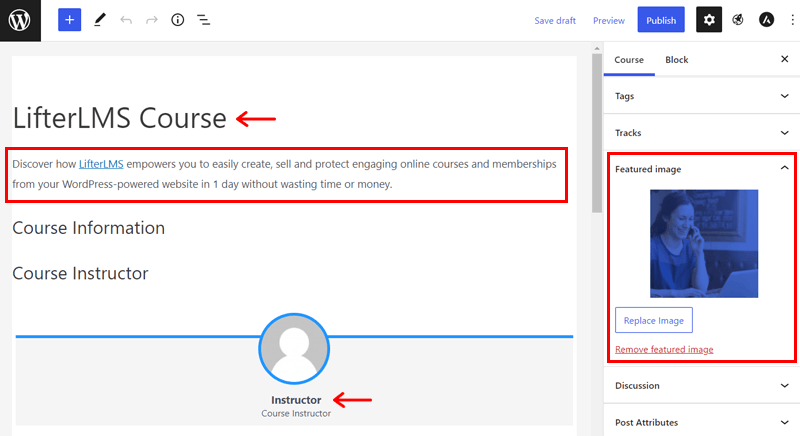
Task: Expand the Tags panel
Action: point(702,96)
